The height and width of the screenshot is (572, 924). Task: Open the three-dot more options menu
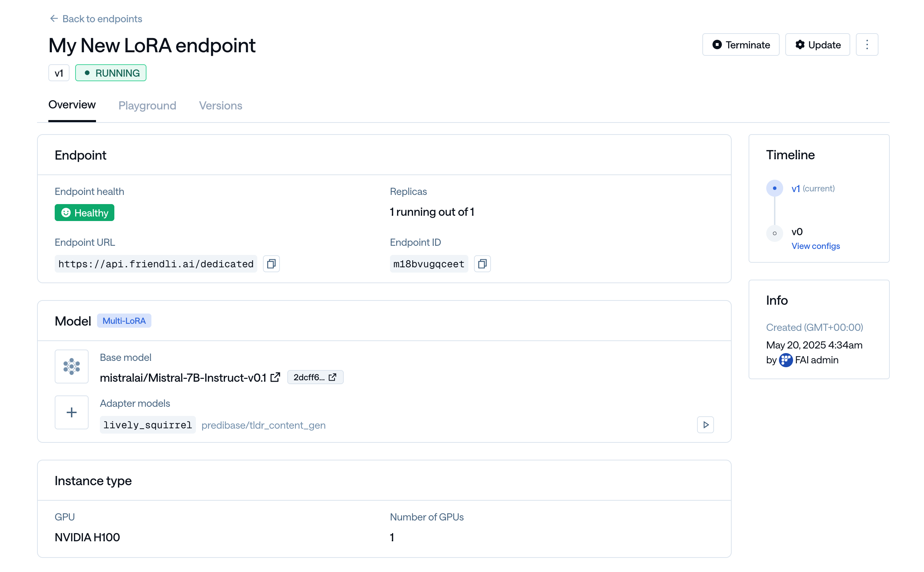click(866, 44)
